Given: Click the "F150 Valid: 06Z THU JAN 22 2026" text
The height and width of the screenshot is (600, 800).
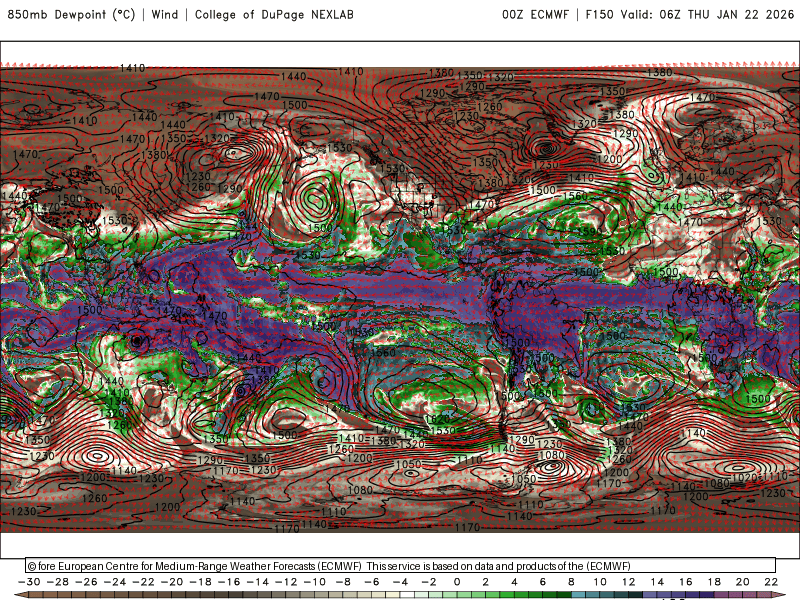Looking at the screenshot, I should (690, 14).
